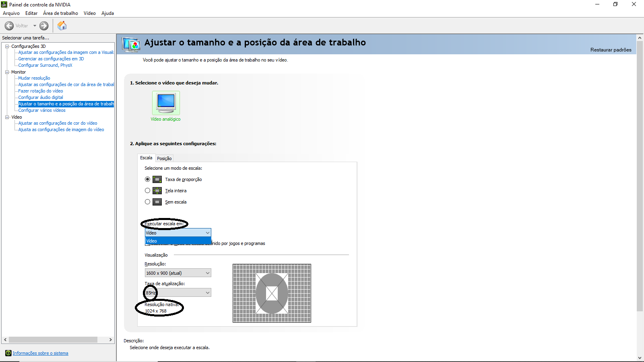The height and width of the screenshot is (362, 644).
Task: Open the Resolução dropdown showing 1600 x 900
Action: click(x=178, y=273)
